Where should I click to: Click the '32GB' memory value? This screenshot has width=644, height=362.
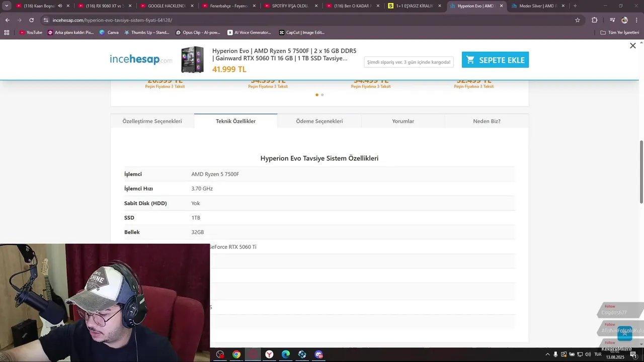(197, 232)
